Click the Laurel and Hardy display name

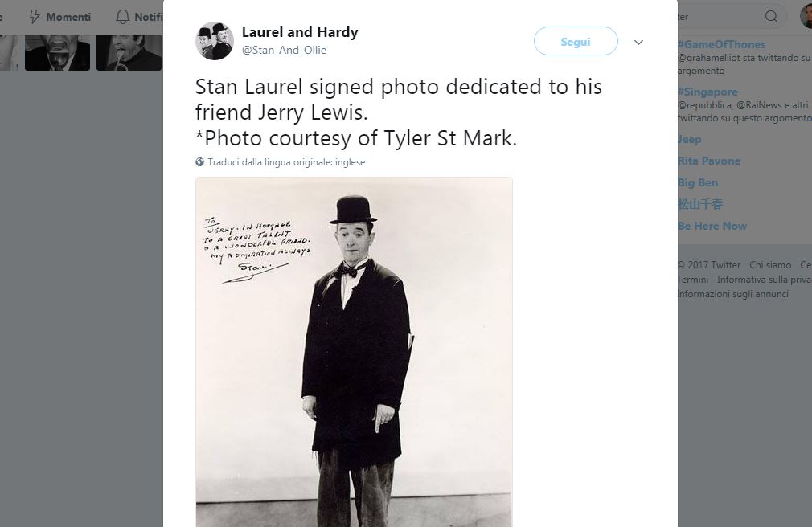click(300, 32)
